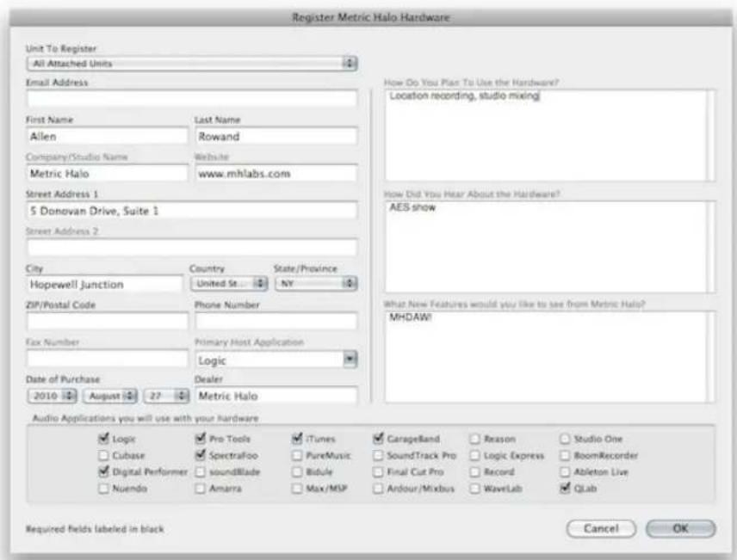Click the 'Required fields labeled in black' note
Screen dimensions: 737x560
click(x=95, y=529)
